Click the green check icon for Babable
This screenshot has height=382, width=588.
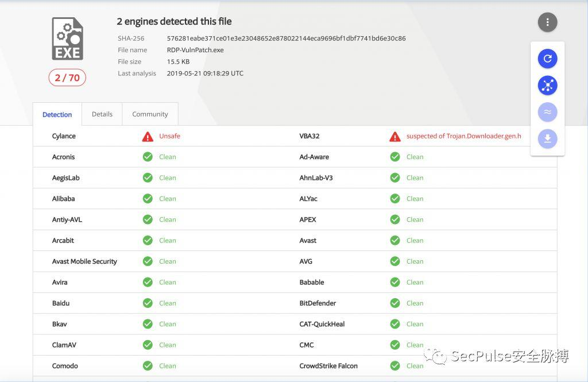[x=395, y=282]
